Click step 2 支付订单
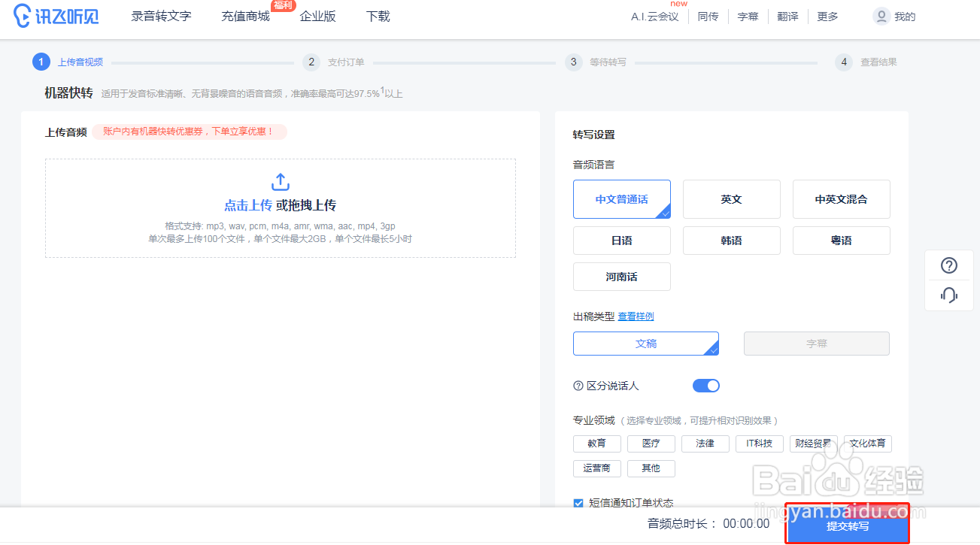The height and width of the screenshot is (545, 980). point(333,62)
